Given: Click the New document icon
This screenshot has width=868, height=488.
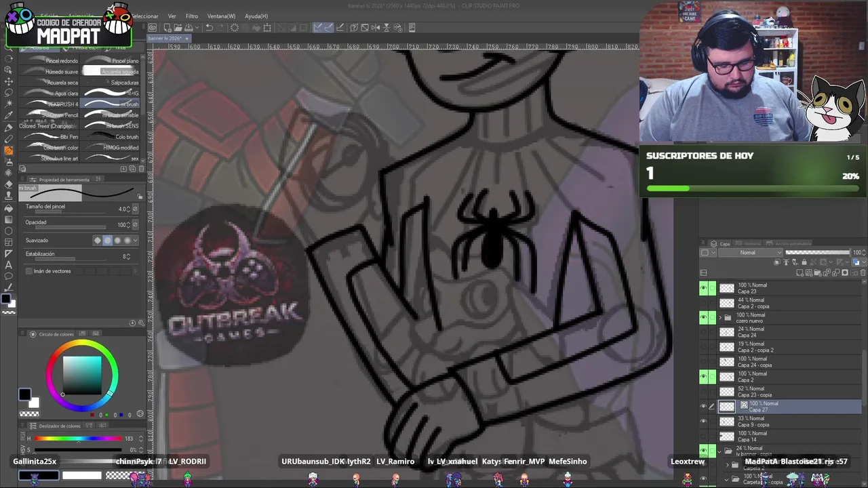Looking at the screenshot, I should [x=167, y=28].
